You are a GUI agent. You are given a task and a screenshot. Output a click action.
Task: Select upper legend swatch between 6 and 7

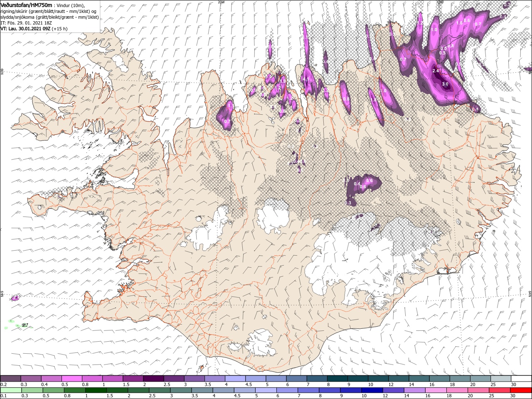(297, 378)
